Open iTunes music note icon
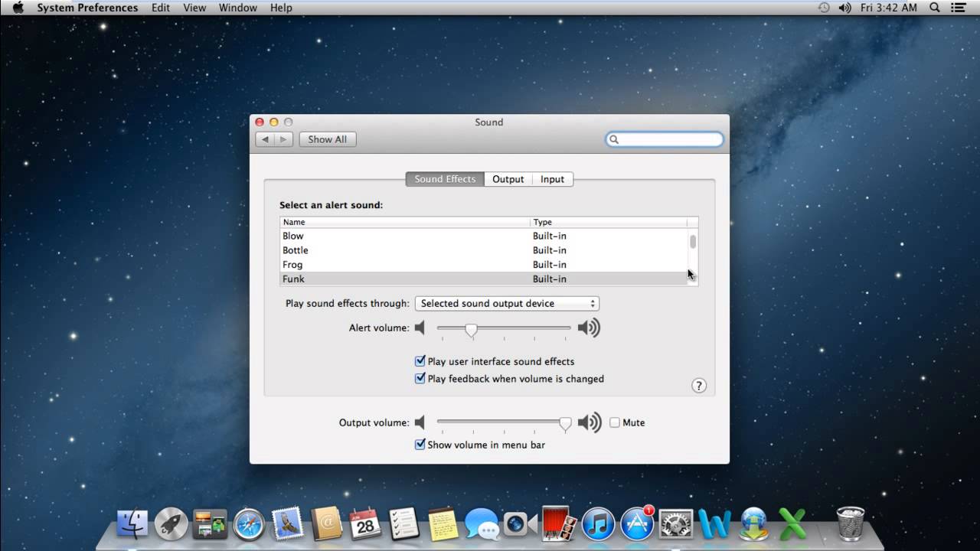This screenshot has width=980, height=551. tap(598, 524)
